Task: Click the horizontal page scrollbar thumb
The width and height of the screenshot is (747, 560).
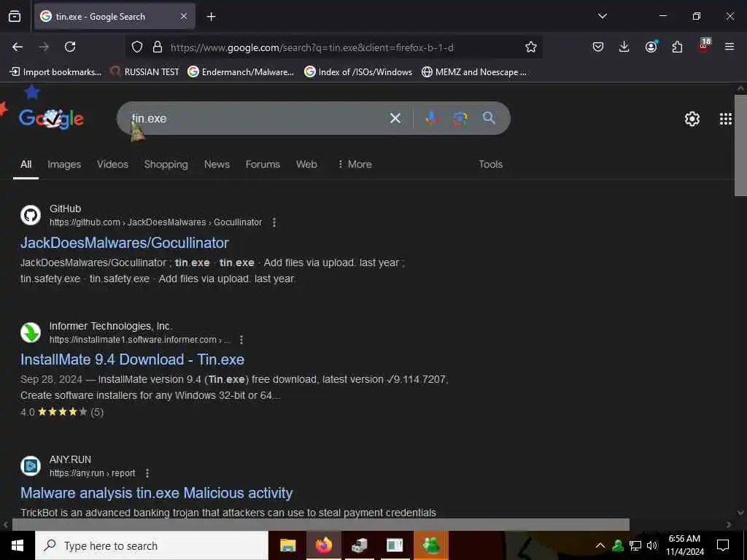Action: click(x=321, y=524)
